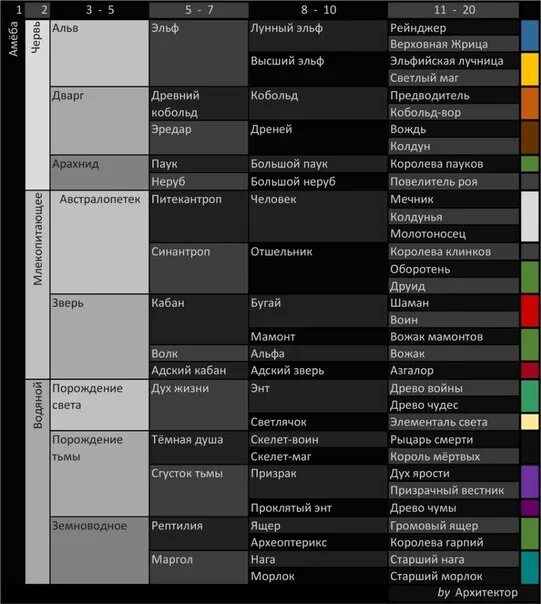Pick the Друид entry
Screen dimensions: 541x604
[x=454, y=286]
